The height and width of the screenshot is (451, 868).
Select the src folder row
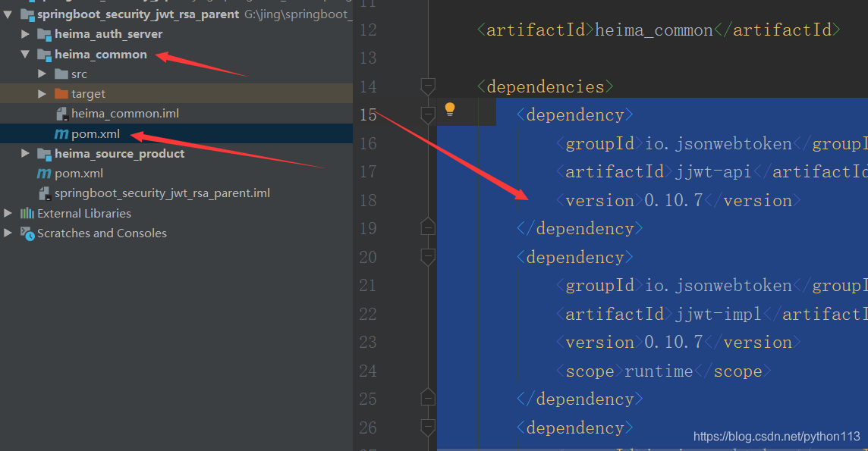(176, 74)
